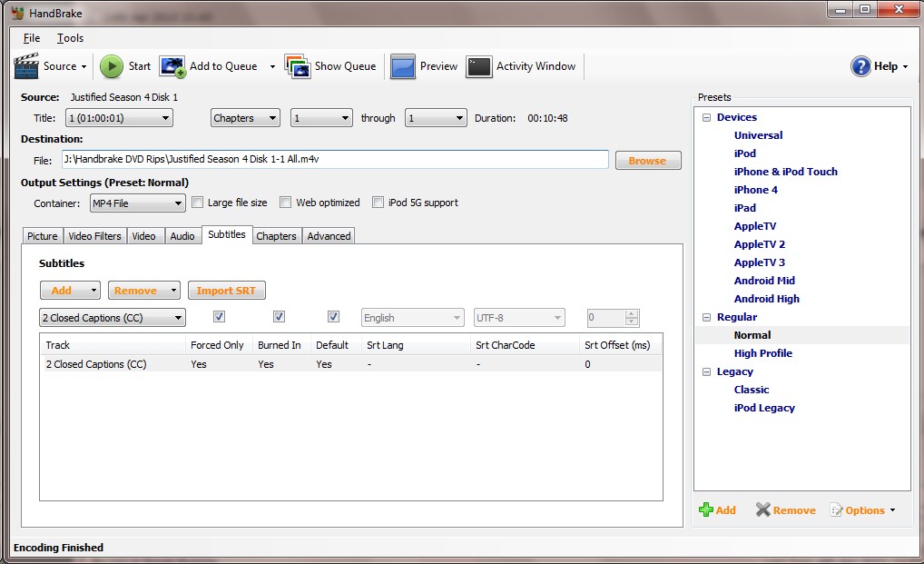The height and width of the screenshot is (564, 924).
Task: Click the Forced Only column header
Action: (x=218, y=345)
